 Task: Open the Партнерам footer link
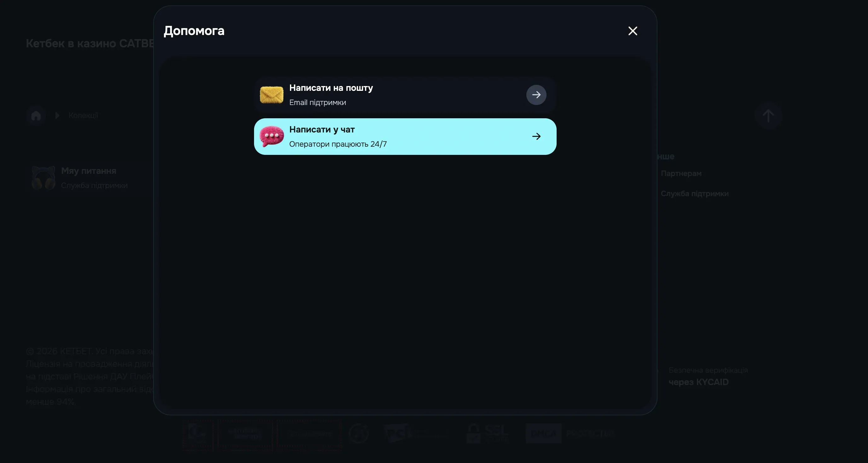click(681, 173)
